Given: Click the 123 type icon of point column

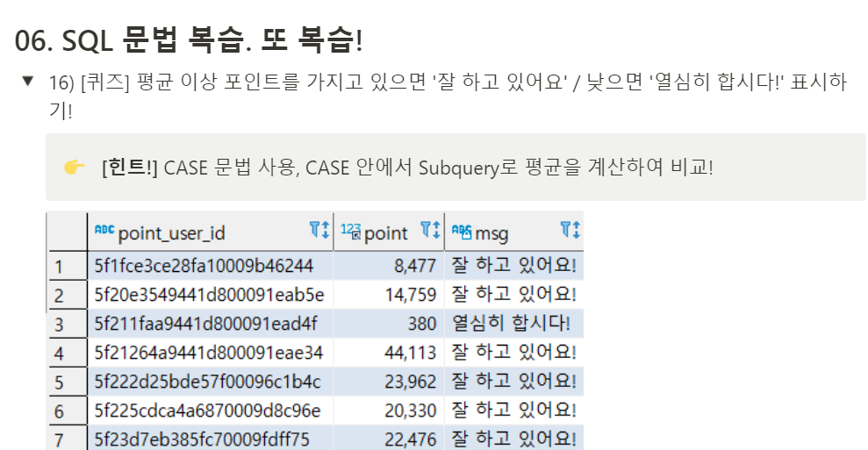Looking at the screenshot, I should [350, 232].
